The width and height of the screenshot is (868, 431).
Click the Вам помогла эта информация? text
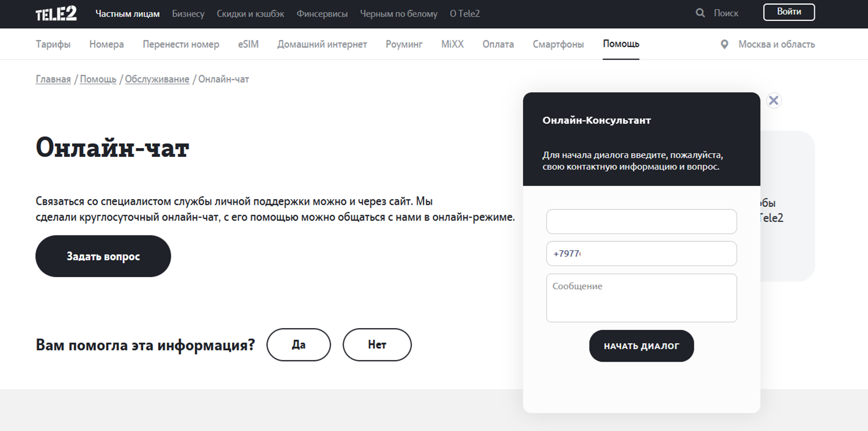click(x=145, y=345)
